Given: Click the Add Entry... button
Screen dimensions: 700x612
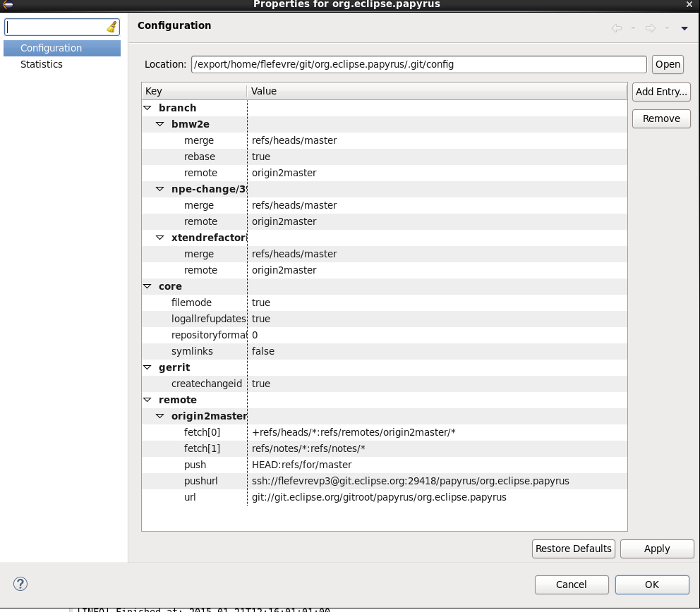Looking at the screenshot, I should pyautogui.click(x=661, y=92).
